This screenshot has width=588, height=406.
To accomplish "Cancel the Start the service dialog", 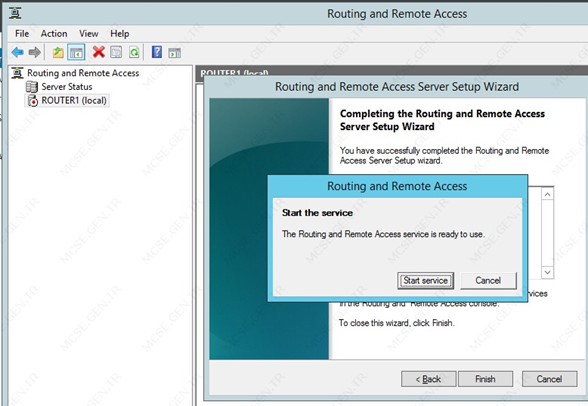I will pos(488,280).
